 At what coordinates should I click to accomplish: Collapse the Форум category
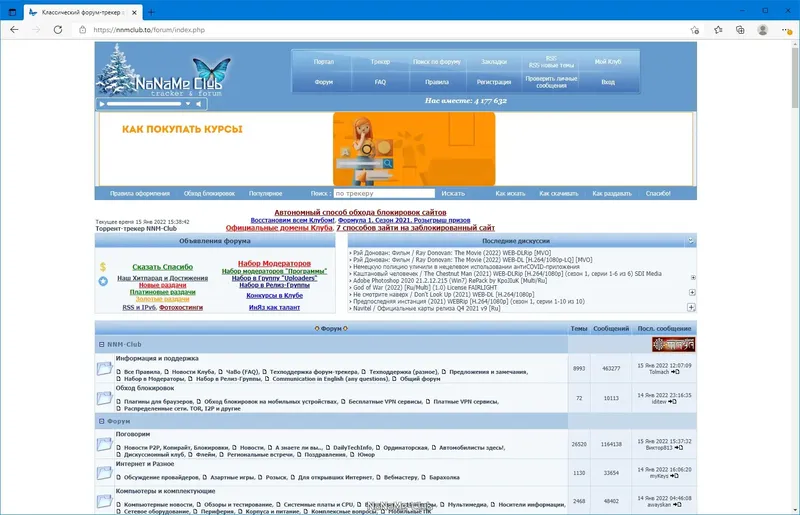coord(101,421)
